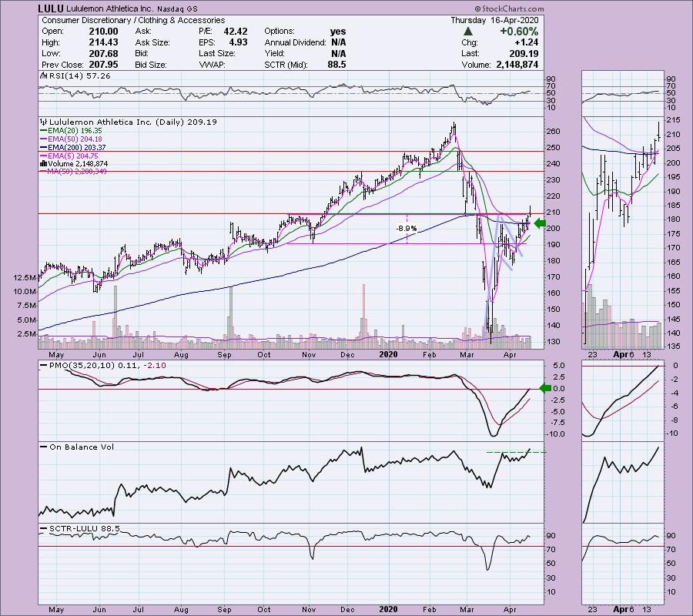
Task: Click the SCTR (Mid) value 88.5
Action: [336, 65]
